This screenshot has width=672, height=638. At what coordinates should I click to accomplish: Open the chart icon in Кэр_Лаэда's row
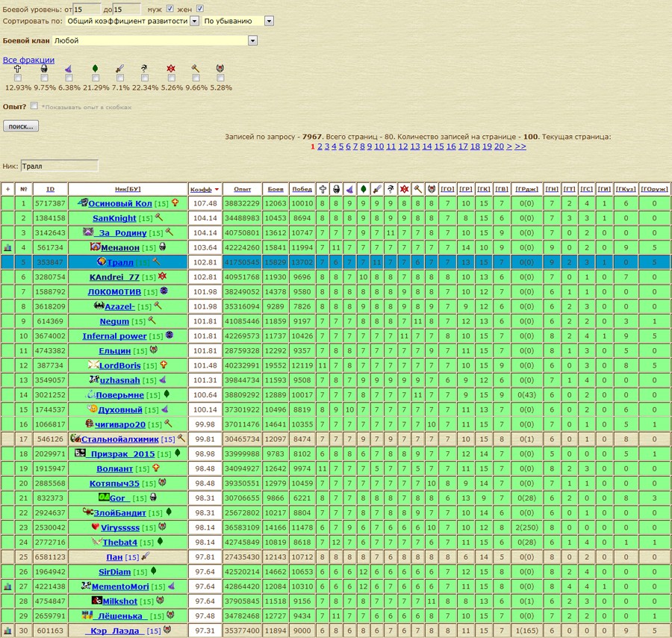tap(7, 631)
